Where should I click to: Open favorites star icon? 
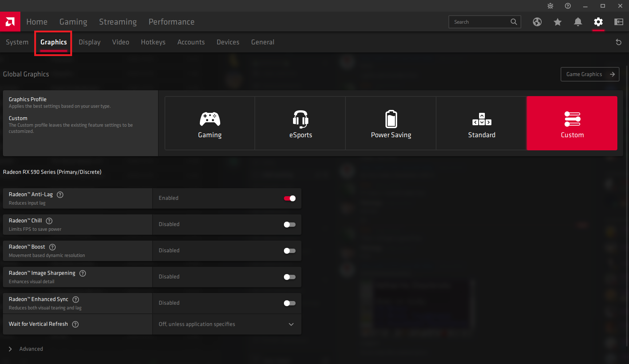pos(558,22)
